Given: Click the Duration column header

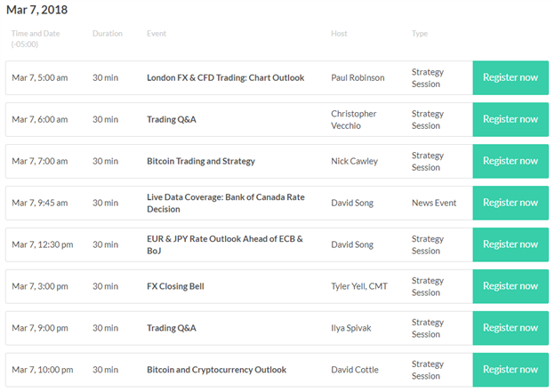Looking at the screenshot, I should coord(108,34).
